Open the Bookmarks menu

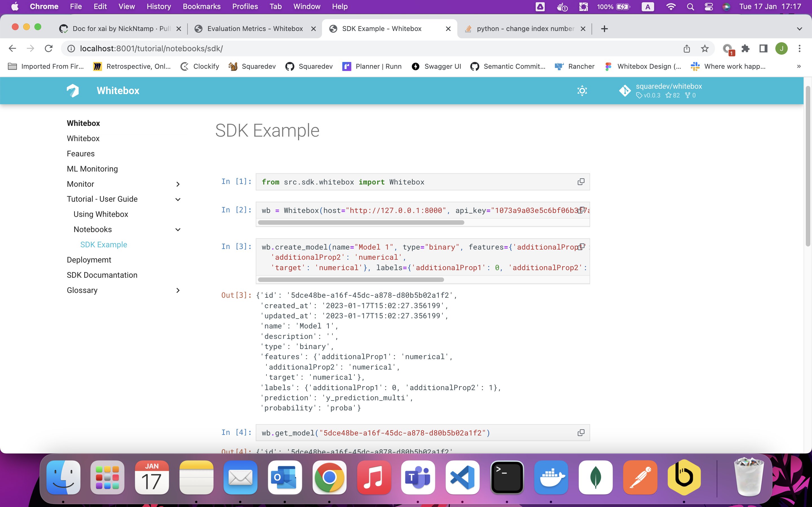[x=201, y=7]
